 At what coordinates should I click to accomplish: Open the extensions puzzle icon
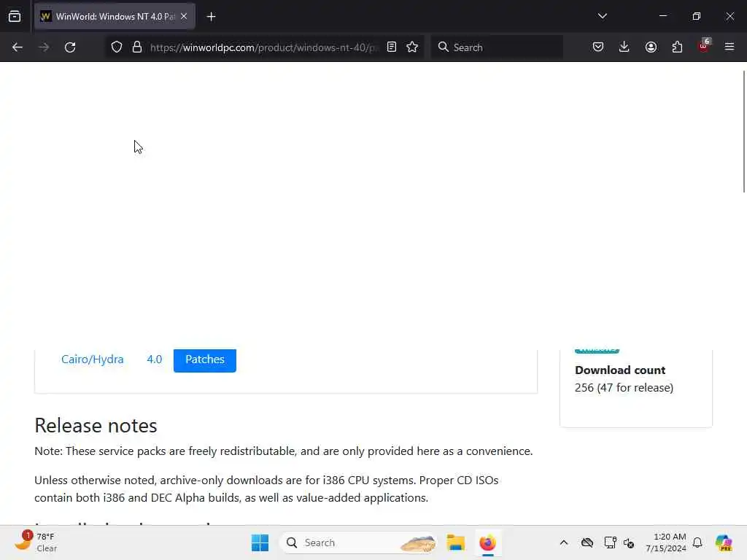[x=677, y=47]
